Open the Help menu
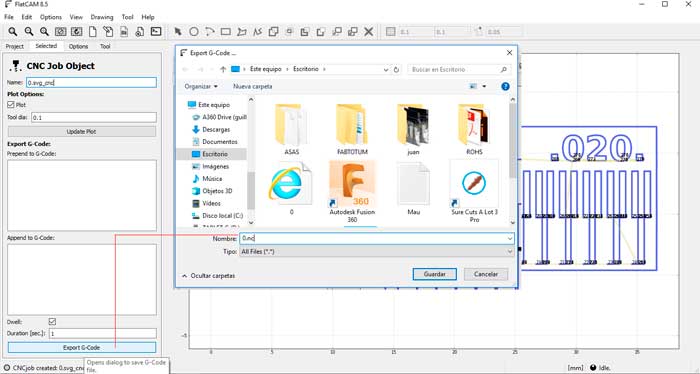 tap(148, 17)
